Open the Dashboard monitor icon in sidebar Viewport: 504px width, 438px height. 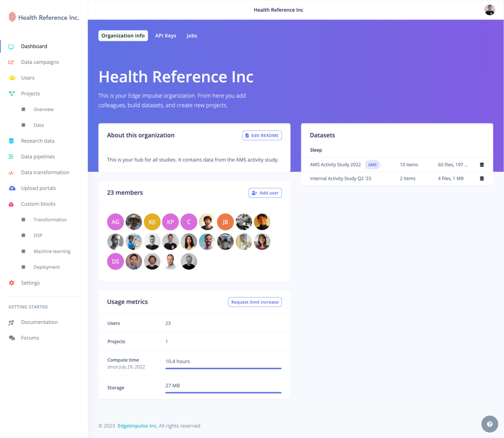11,47
